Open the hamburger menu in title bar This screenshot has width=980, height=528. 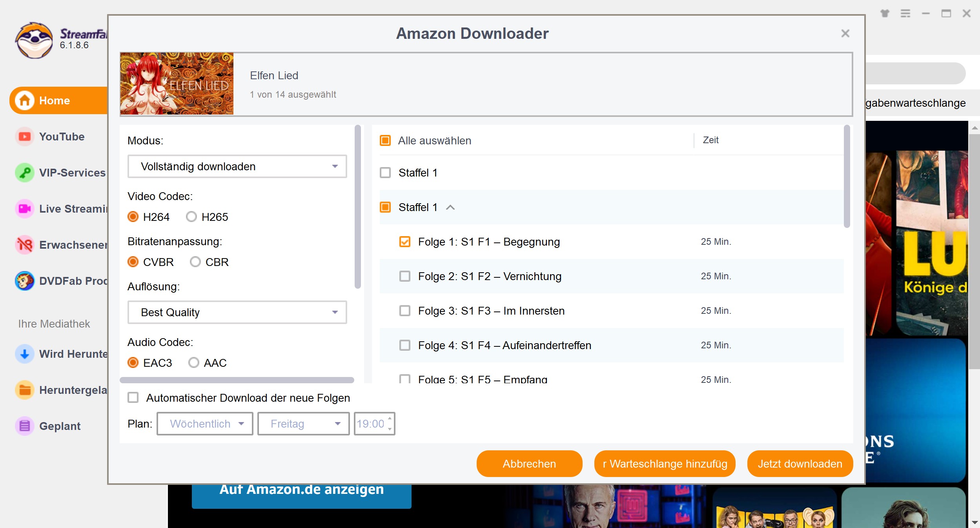[905, 13]
